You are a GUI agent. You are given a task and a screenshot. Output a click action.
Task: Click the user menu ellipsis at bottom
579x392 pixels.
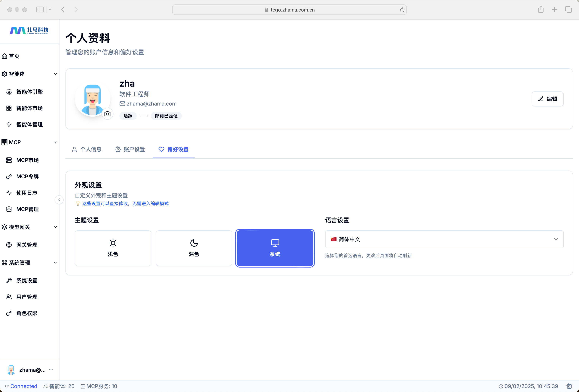(x=51, y=370)
